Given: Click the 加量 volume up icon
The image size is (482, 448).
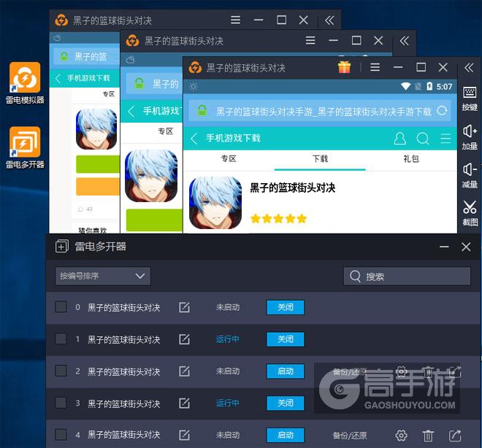Looking at the screenshot, I should (x=470, y=137).
